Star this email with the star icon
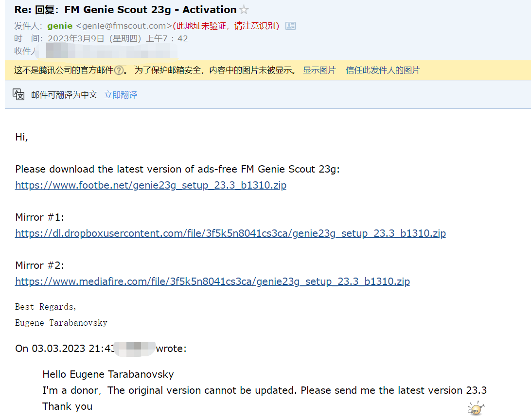The height and width of the screenshot is (420, 531). coord(244,10)
